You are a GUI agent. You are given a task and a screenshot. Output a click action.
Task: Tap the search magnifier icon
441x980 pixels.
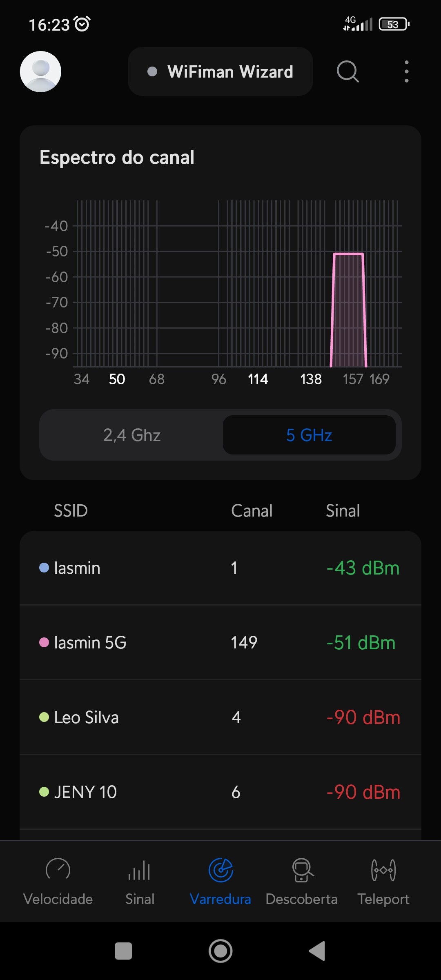(x=347, y=71)
